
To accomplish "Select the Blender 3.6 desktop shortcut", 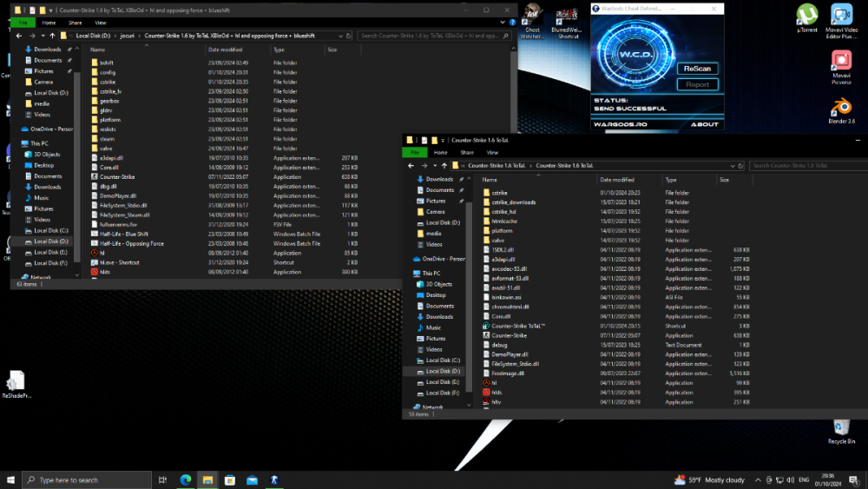I will coord(840,106).
